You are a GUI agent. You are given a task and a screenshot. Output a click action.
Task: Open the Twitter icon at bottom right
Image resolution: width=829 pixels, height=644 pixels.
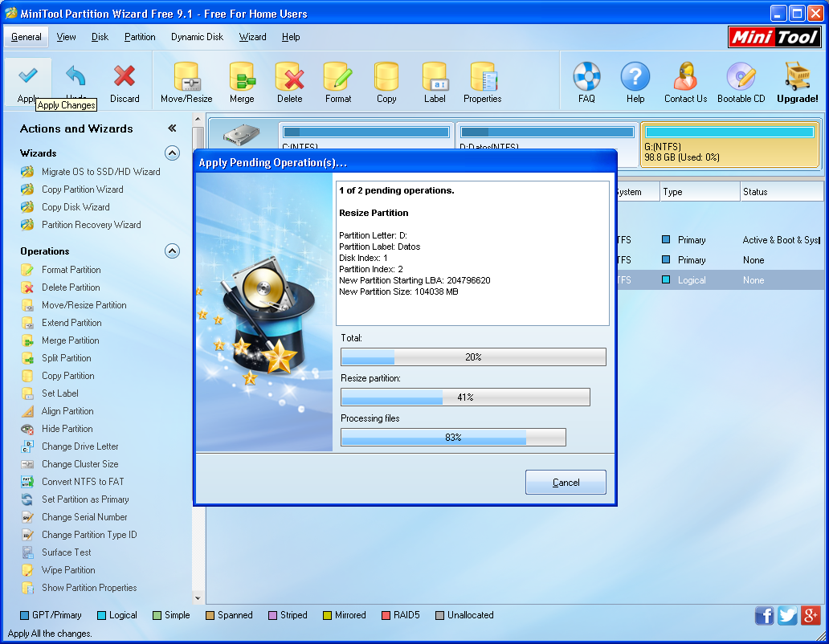pos(787,615)
